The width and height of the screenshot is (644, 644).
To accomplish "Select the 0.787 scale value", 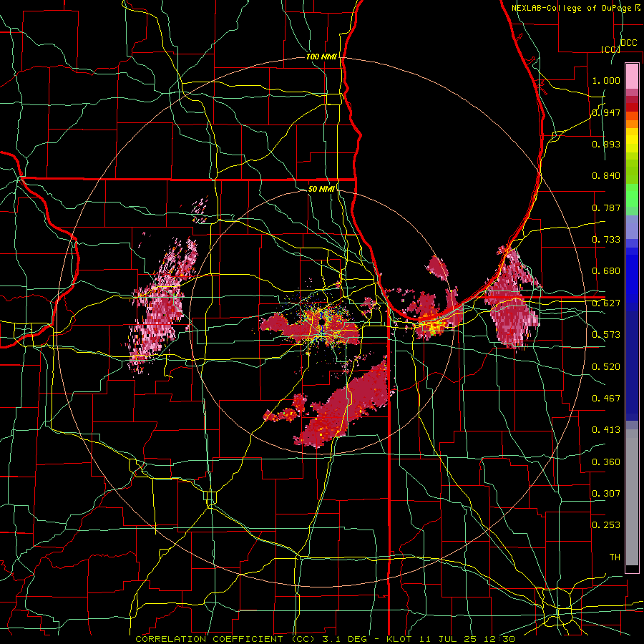I will pyautogui.click(x=606, y=208).
